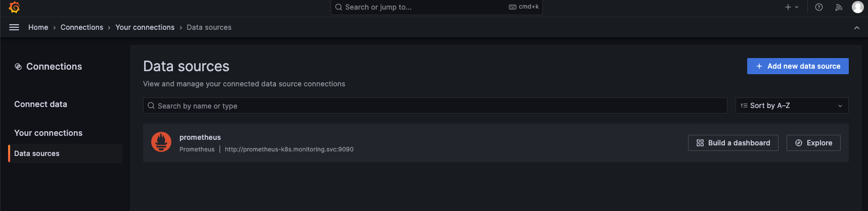Click the search magnifier icon in top bar
Image resolution: width=868 pixels, height=211 pixels.
pos(339,7)
